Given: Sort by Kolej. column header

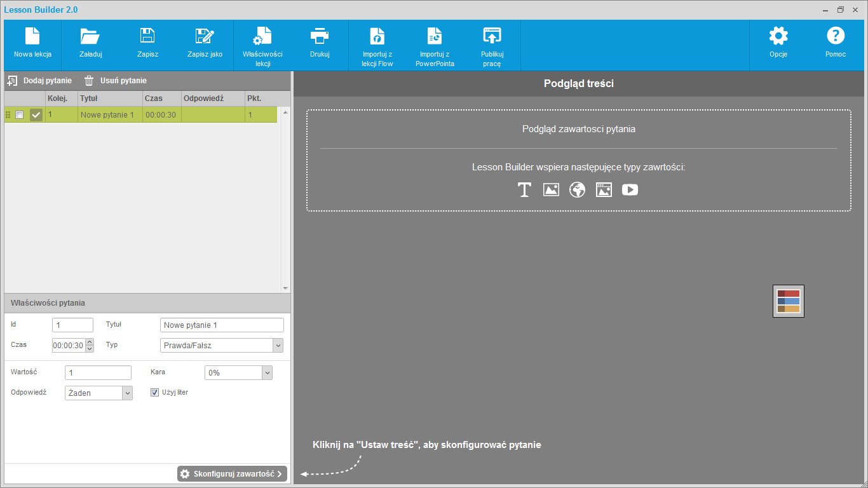Looking at the screenshot, I should point(62,98).
